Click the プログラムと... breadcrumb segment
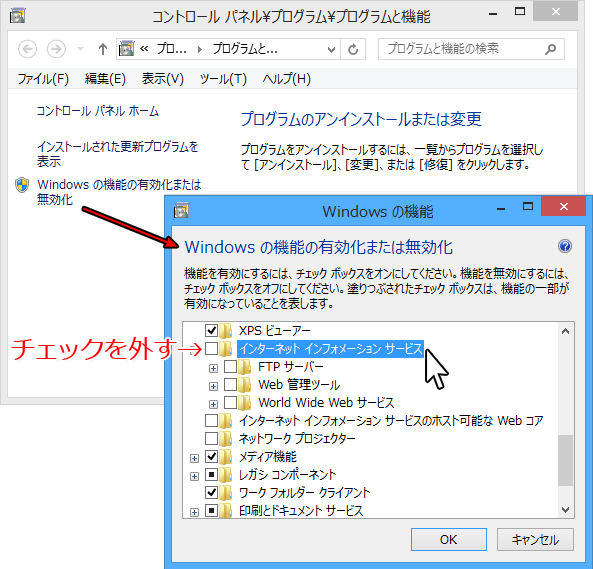Viewport: 593px width, 569px height. pyautogui.click(x=245, y=49)
